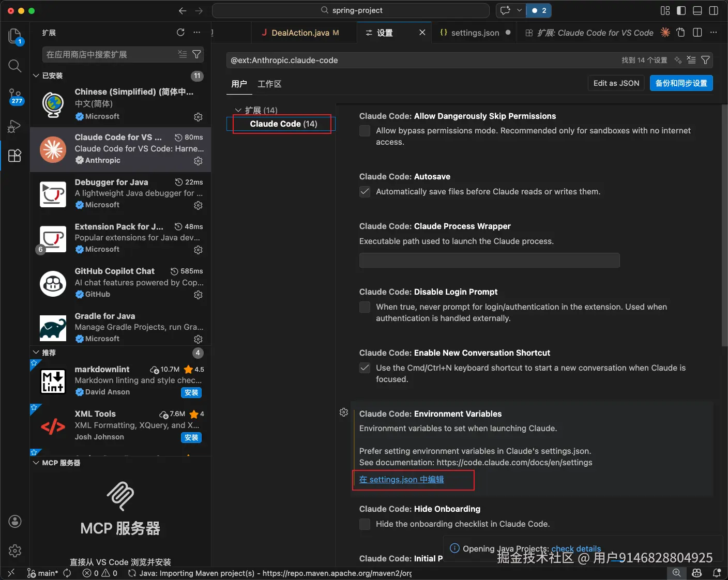728x580 pixels.
Task: Click the spring-project command center search
Action: 351,10
